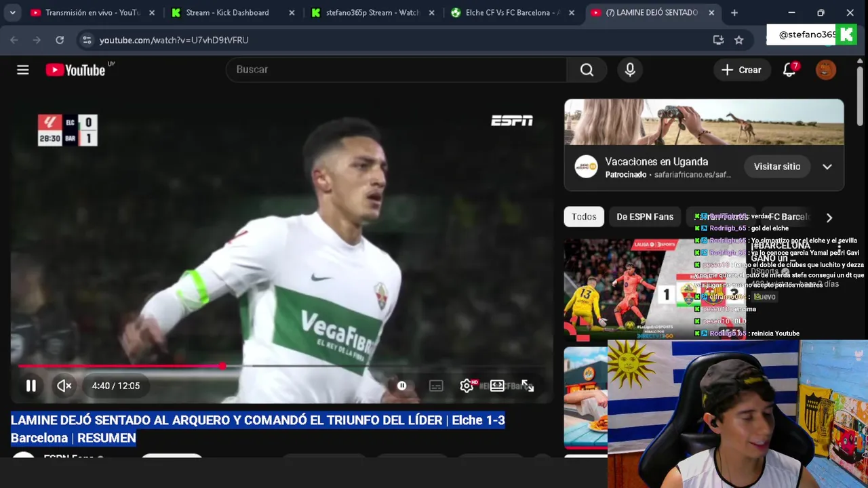868x488 pixels.
Task: Open video settings gear
Action: [x=467, y=386]
